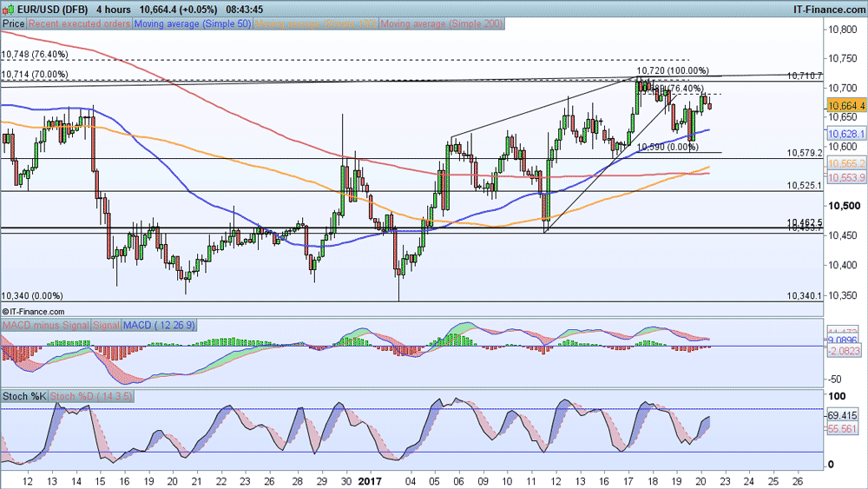Open Moving average (Simple 100) legend label

[x=316, y=23]
